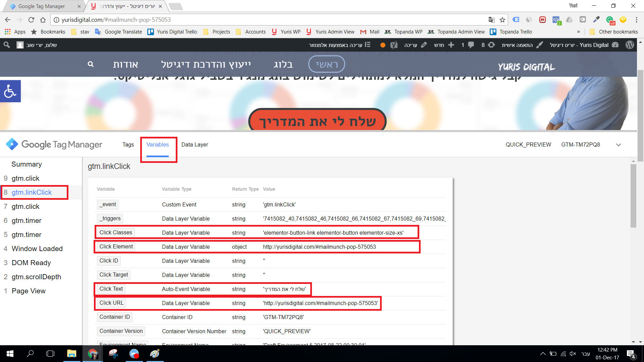Open Windows Start menu
The width and height of the screenshot is (644, 362).
click(x=10, y=354)
